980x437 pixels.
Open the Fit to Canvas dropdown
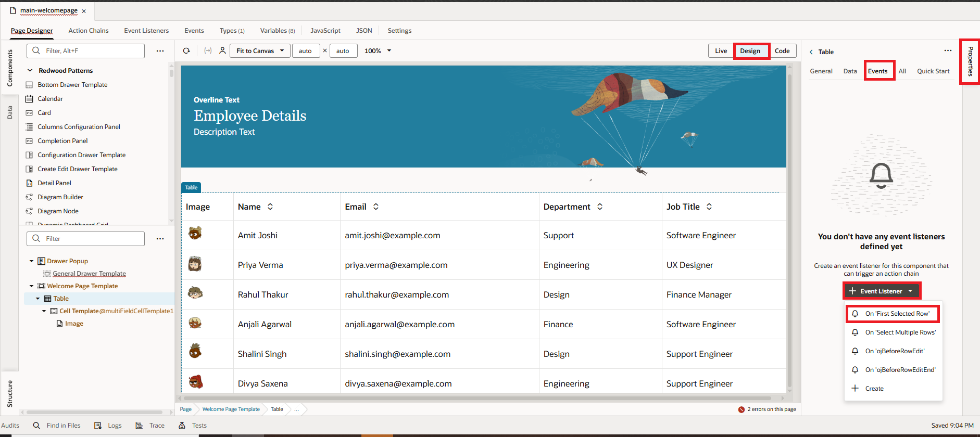[260, 51]
